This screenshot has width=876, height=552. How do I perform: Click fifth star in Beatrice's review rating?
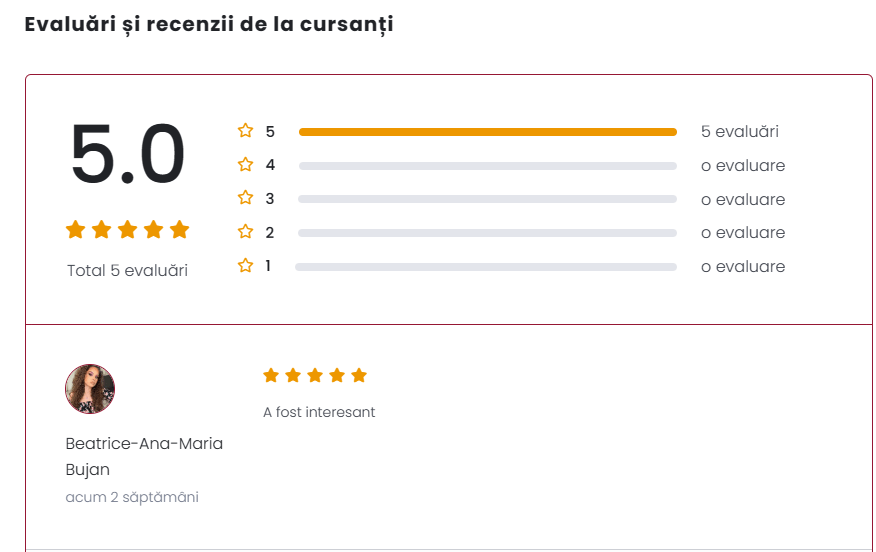359,375
